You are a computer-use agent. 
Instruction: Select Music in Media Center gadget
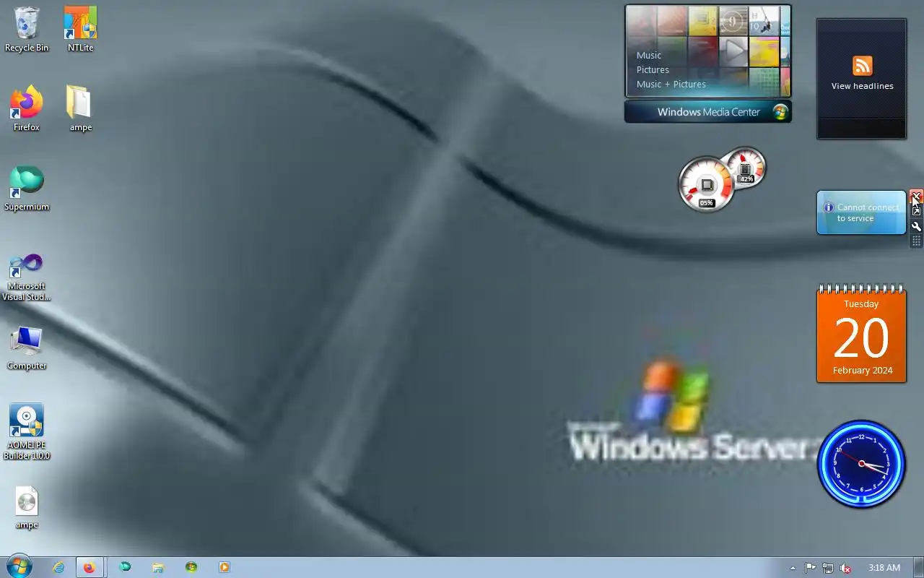(649, 56)
